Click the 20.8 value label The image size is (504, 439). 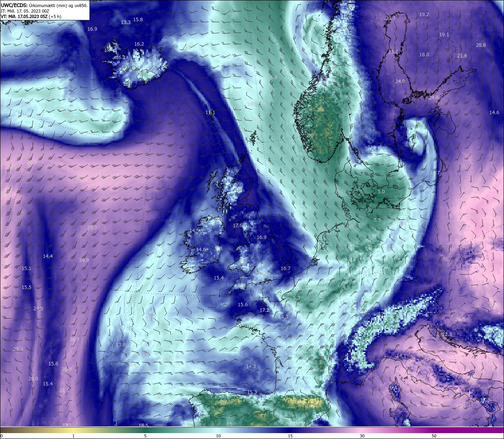(x=481, y=45)
